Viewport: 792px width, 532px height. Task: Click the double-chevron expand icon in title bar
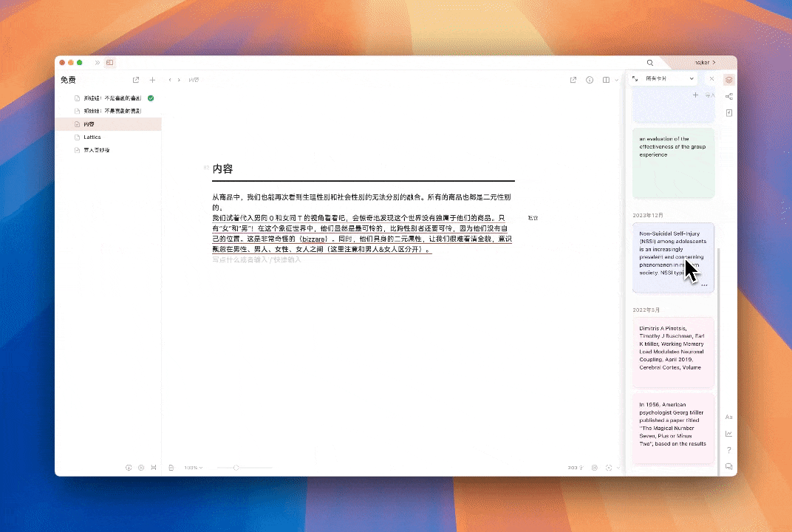(97, 63)
